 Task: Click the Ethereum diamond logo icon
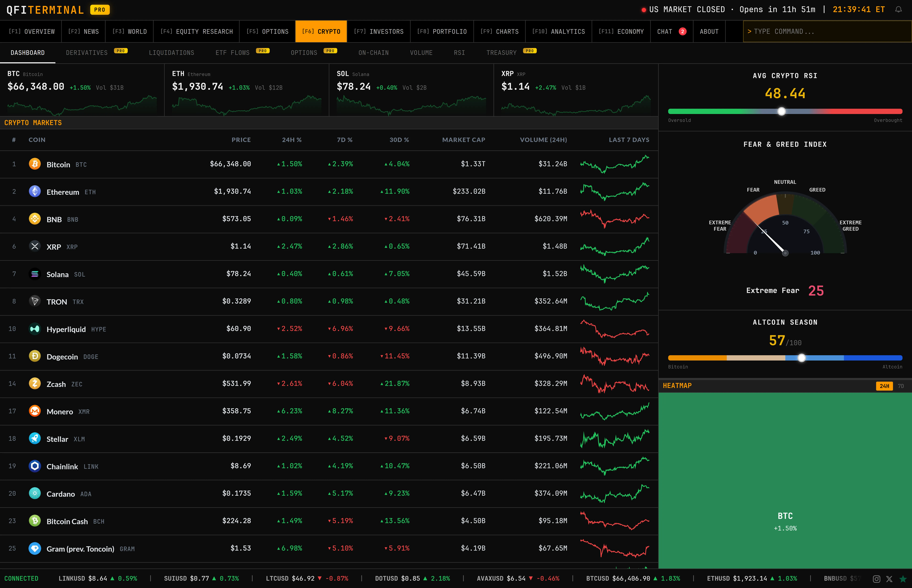pyautogui.click(x=35, y=191)
